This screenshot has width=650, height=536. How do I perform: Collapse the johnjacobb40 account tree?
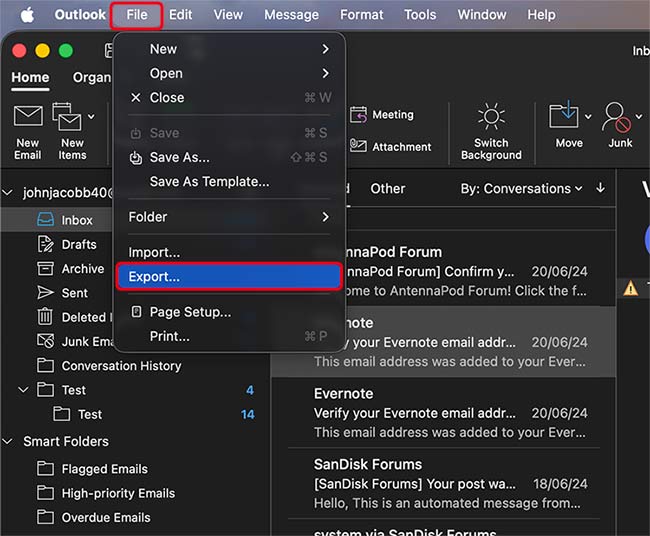[7, 193]
